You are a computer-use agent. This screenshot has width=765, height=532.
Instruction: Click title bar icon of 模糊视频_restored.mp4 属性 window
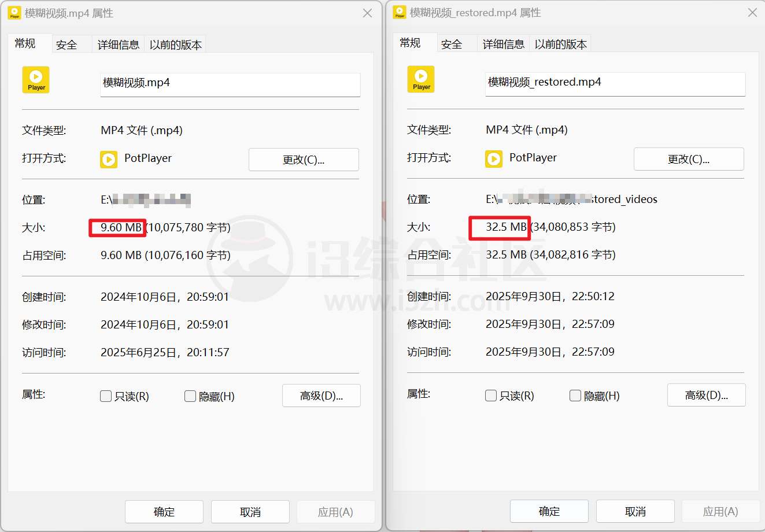coord(400,12)
